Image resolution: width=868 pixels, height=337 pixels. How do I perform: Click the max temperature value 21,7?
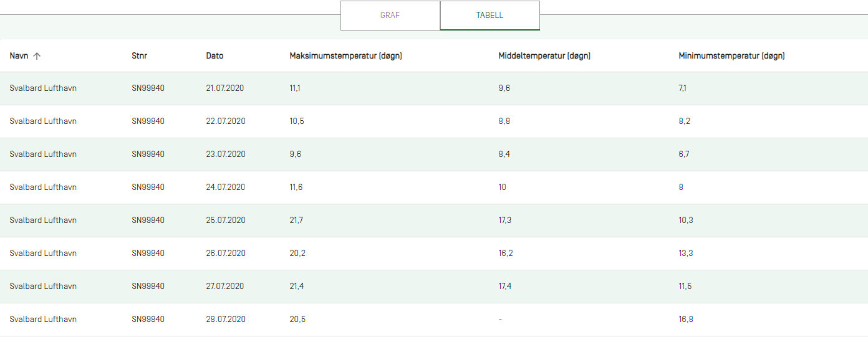coord(297,221)
